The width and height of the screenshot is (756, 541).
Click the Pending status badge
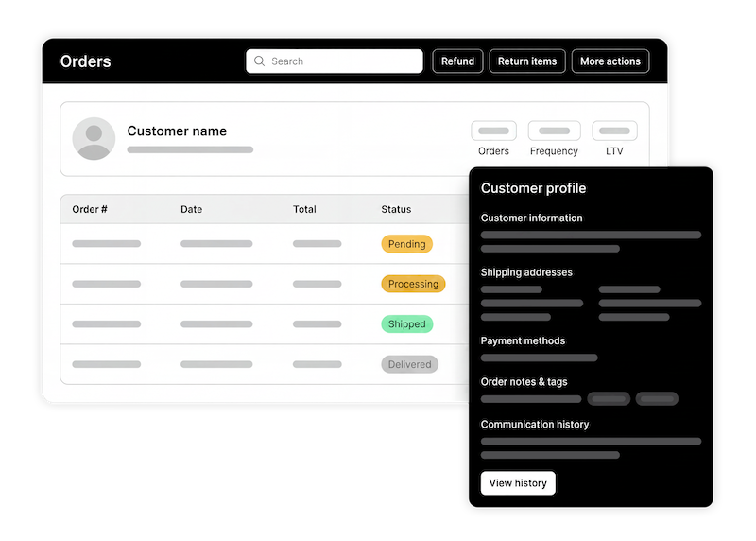coord(407,244)
